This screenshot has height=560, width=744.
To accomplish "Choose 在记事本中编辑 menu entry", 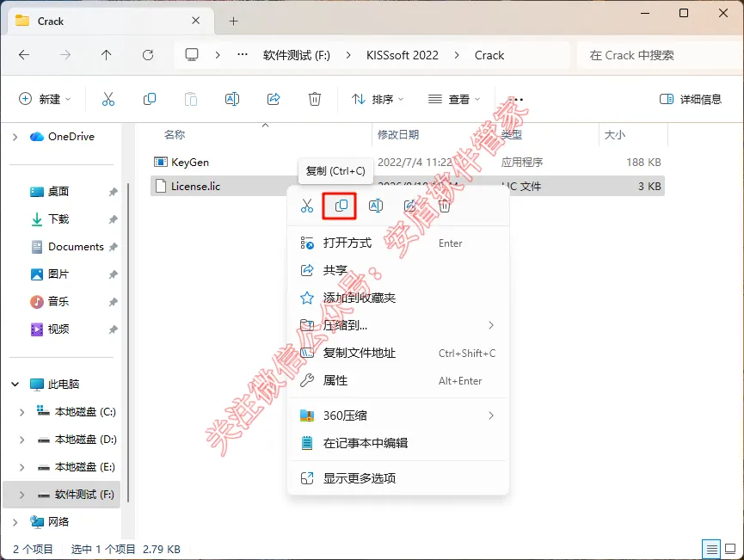I will click(397, 443).
